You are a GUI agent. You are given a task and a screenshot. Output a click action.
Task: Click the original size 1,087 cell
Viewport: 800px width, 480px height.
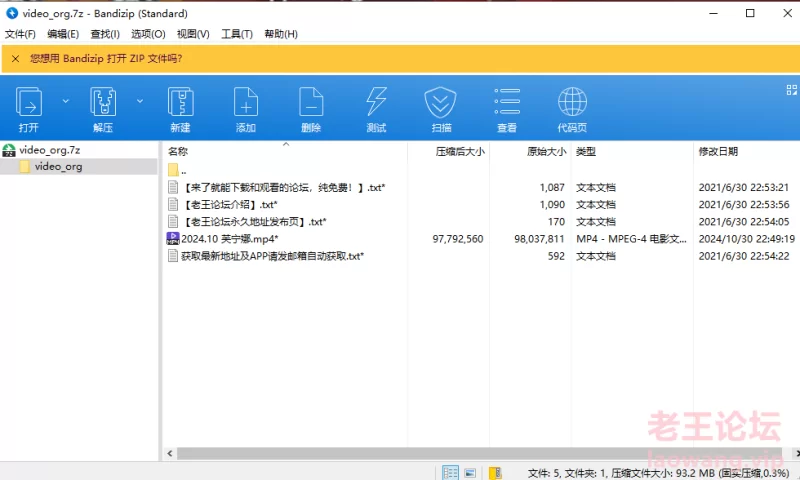point(552,188)
